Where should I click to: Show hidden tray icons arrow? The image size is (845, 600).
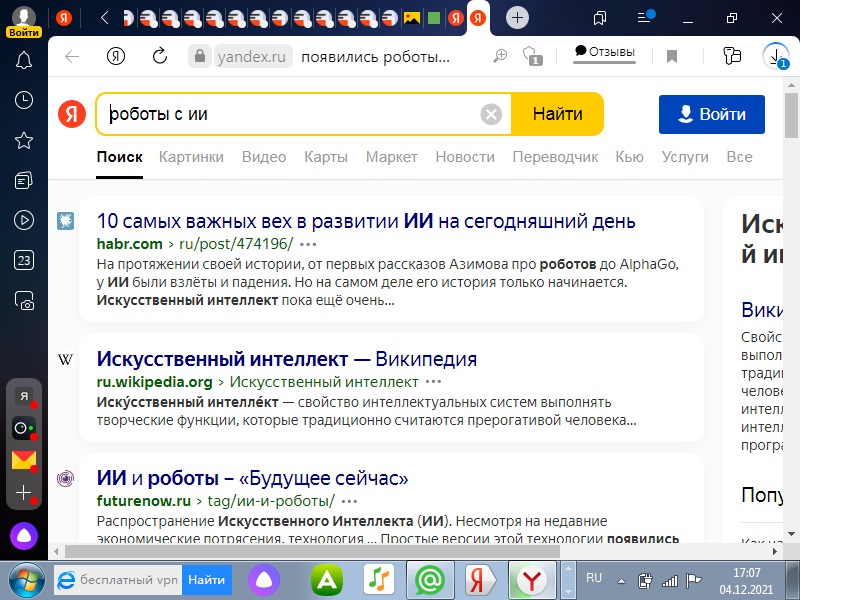621,581
